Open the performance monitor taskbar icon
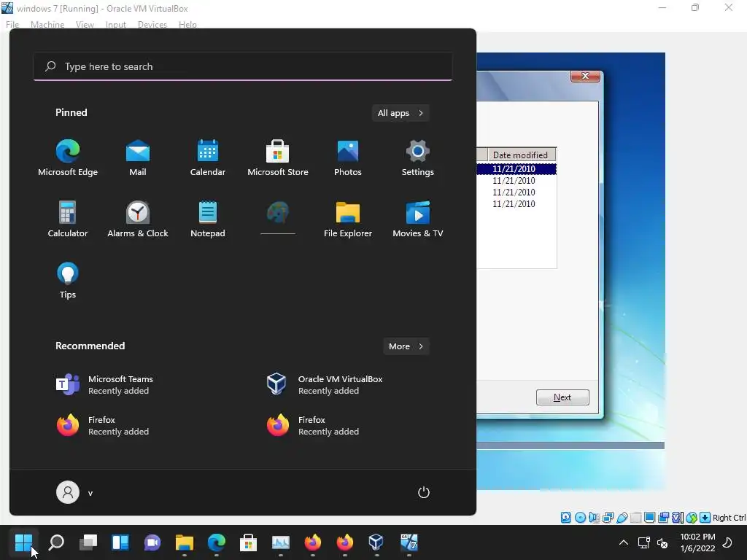Viewport: 747px width, 560px height. (281, 542)
